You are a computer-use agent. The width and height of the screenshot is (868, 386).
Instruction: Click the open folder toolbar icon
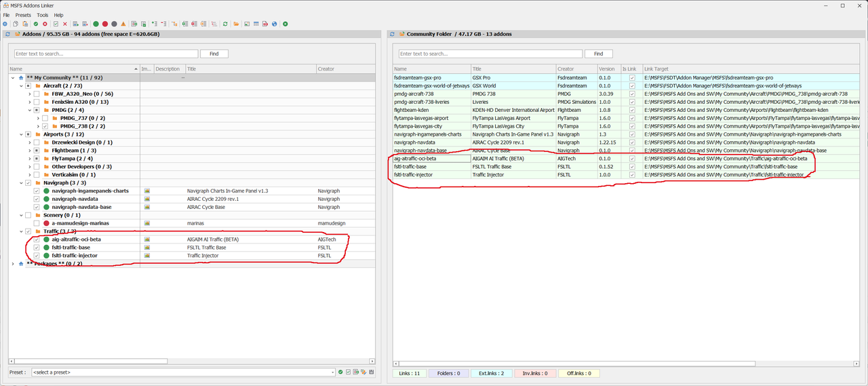[x=236, y=24]
